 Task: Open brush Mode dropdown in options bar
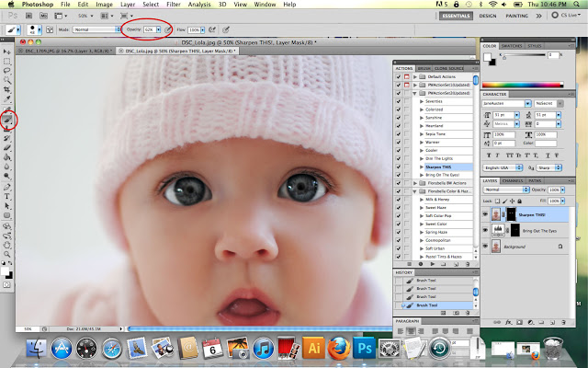pyautogui.click(x=96, y=29)
